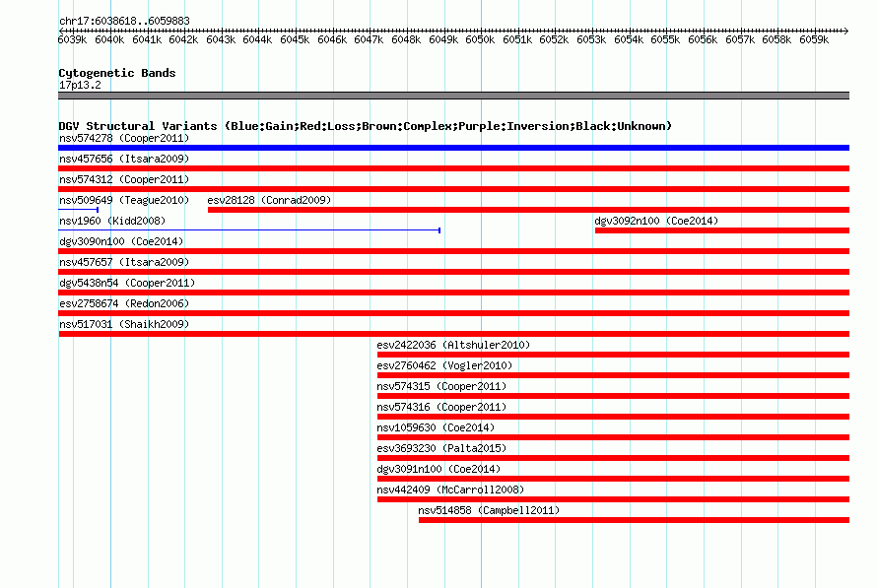
Task: Click the 6050k ruler tick label
Action: coord(480,39)
